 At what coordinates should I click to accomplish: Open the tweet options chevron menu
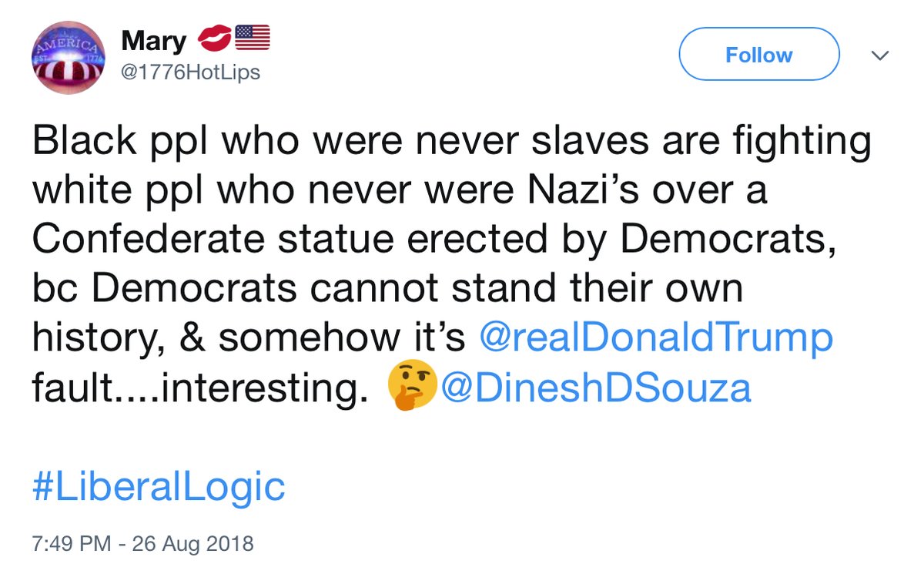click(879, 55)
